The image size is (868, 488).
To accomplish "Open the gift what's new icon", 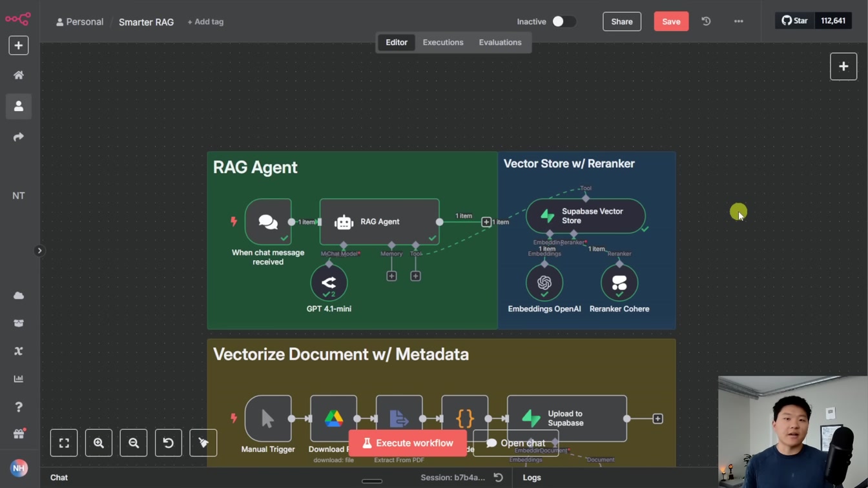I will pyautogui.click(x=19, y=434).
